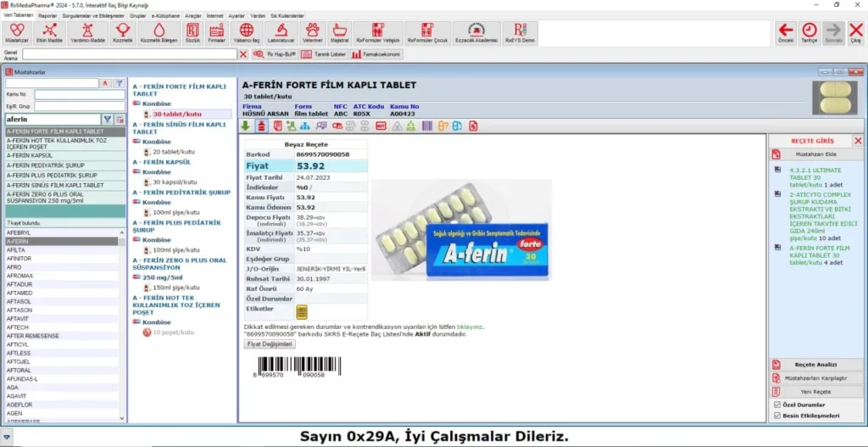Open the Yabancı İlaç section
This screenshot has height=447, width=868.
click(247, 33)
